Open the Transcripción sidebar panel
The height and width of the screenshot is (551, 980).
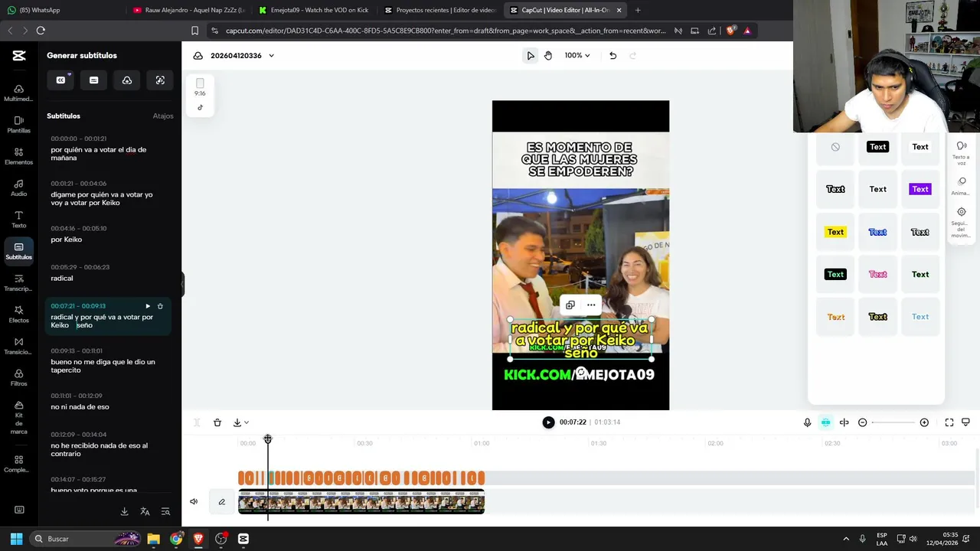pyautogui.click(x=18, y=283)
